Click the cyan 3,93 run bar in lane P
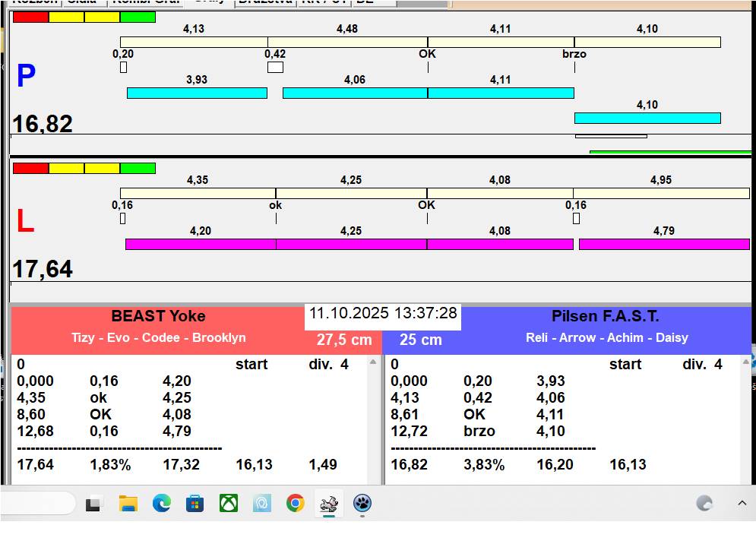This screenshot has height=544, width=756. coord(197,93)
